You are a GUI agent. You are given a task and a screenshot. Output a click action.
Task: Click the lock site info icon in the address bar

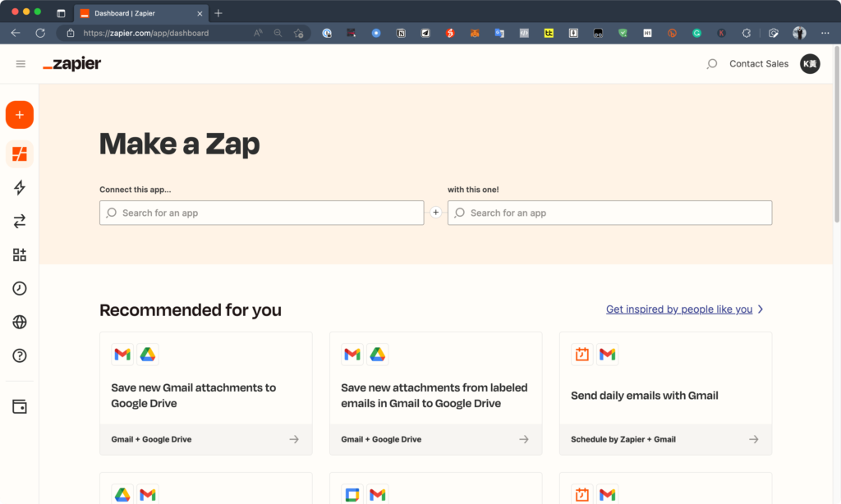tap(71, 33)
